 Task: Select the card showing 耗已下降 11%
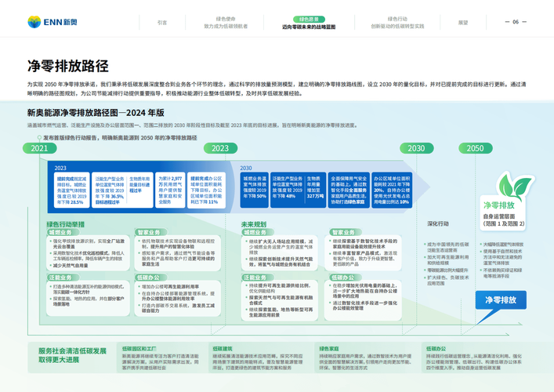pyautogui.click(x=206, y=191)
